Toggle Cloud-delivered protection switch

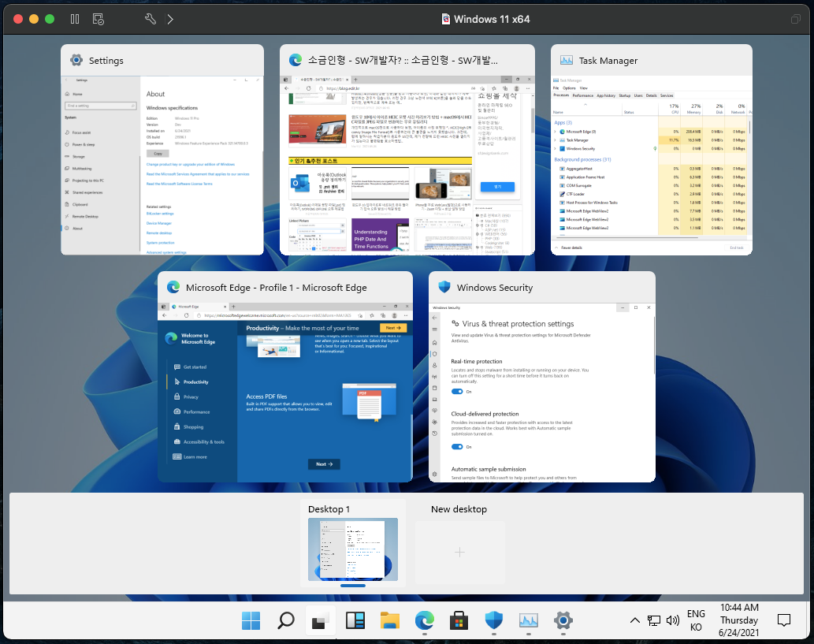pyautogui.click(x=457, y=447)
